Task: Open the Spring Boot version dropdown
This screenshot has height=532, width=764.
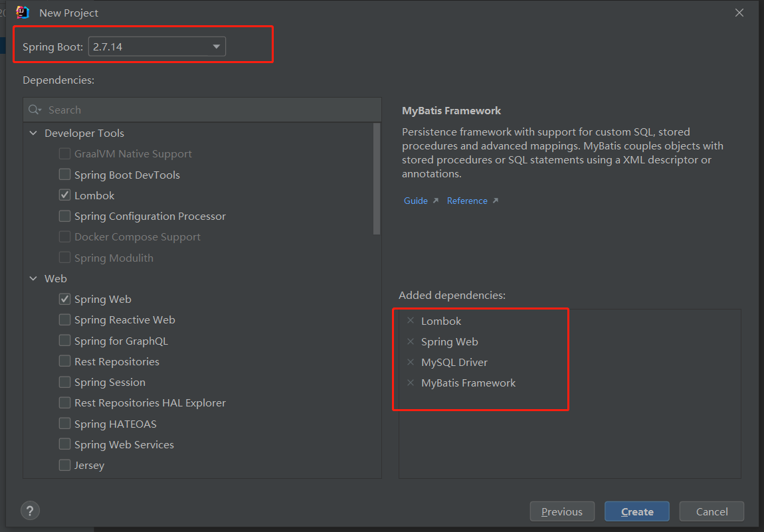Action: 157,46
